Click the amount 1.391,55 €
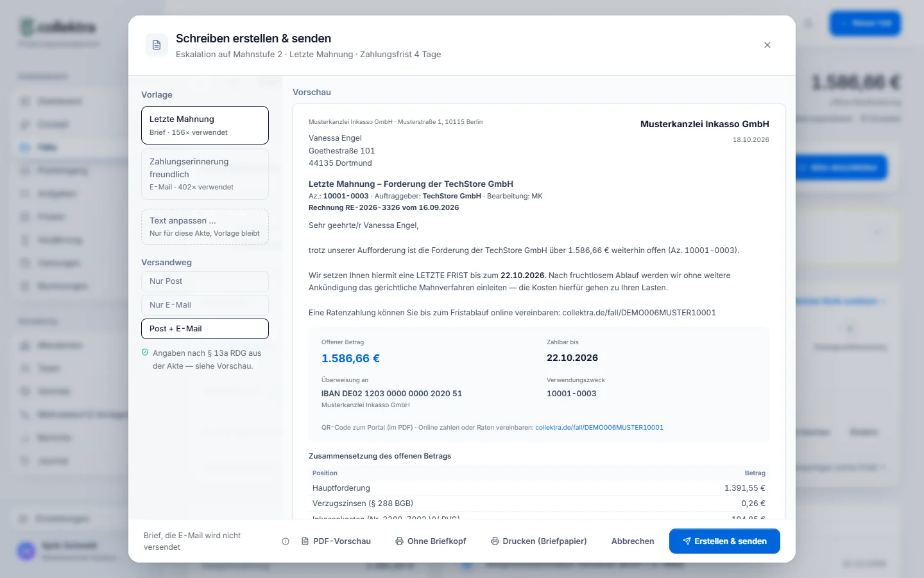The width and height of the screenshot is (924, 578). [744, 488]
